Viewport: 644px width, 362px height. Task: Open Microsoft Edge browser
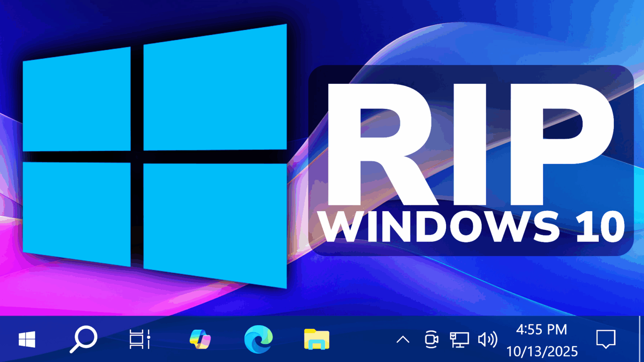(x=258, y=339)
